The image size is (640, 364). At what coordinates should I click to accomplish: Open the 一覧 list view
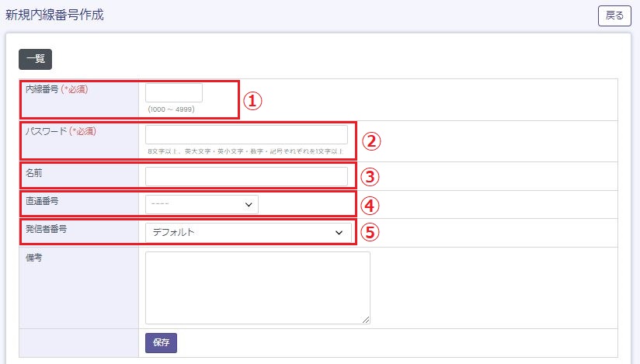pos(35,59)
